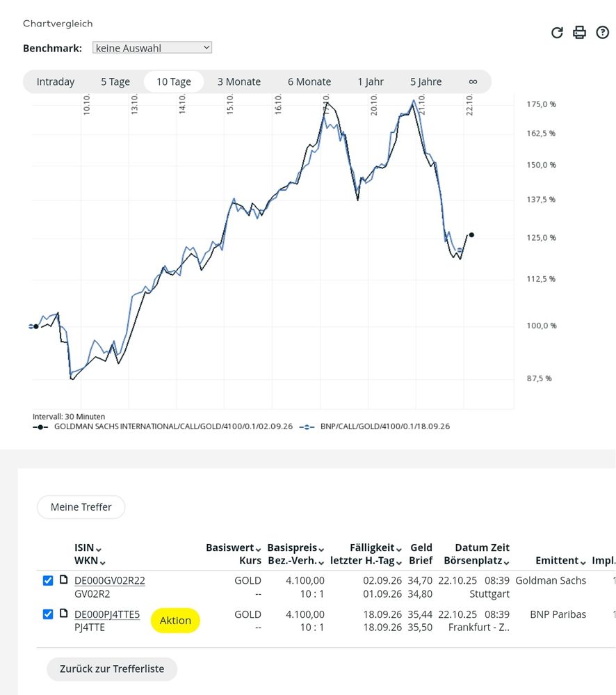Show the 3 Monate range
Viewport: 616px width, 695px height.
[238, 81]
